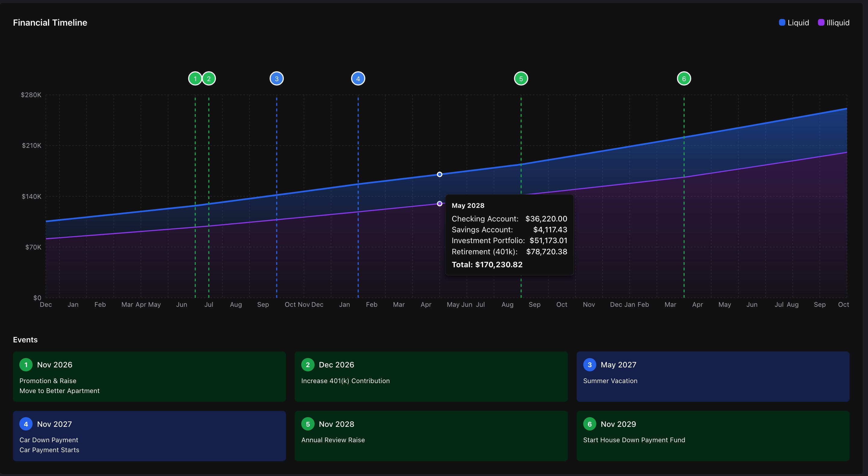Click event marker 2 above chart

click(209, 78)
